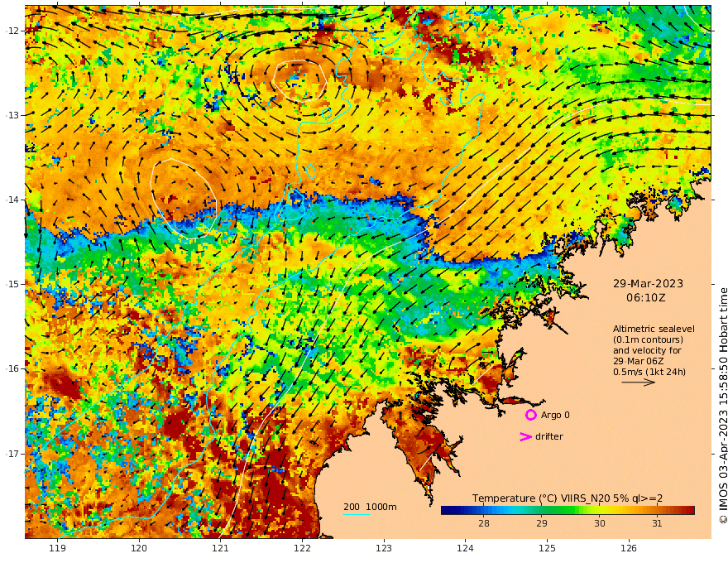Click the color bar '28' tick label
This screenshot has height=563, width=728.
[x=484, y=523]
